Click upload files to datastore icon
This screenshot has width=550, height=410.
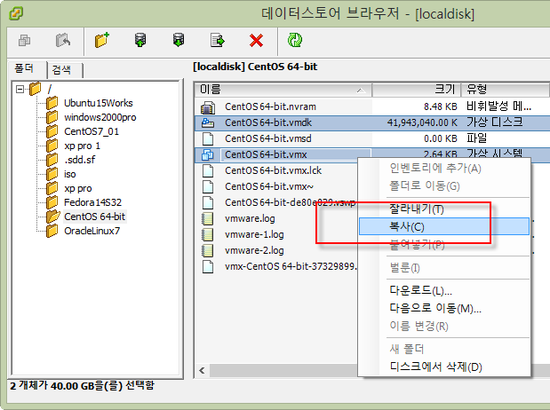pos(140,40)
